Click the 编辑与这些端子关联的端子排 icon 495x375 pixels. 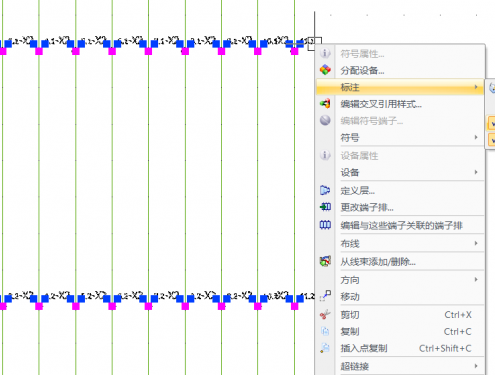(325, 225)
